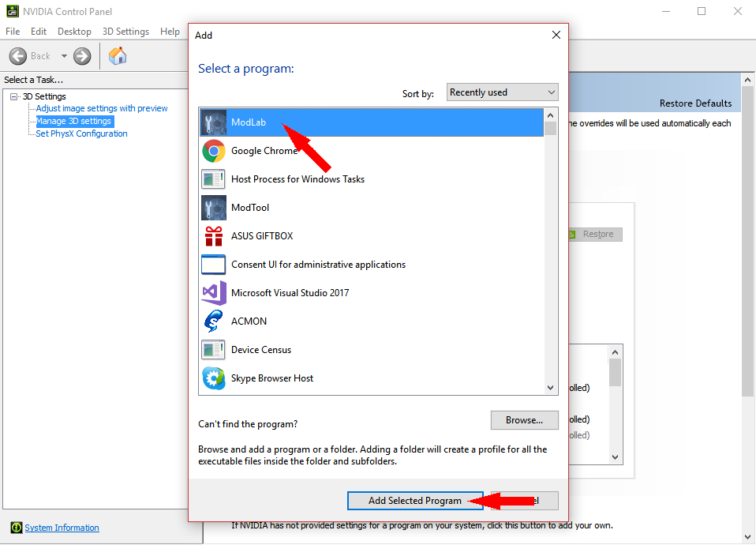756x545 pixels.
Task: Select ACMON in the program list
Action: coord(371,321)
